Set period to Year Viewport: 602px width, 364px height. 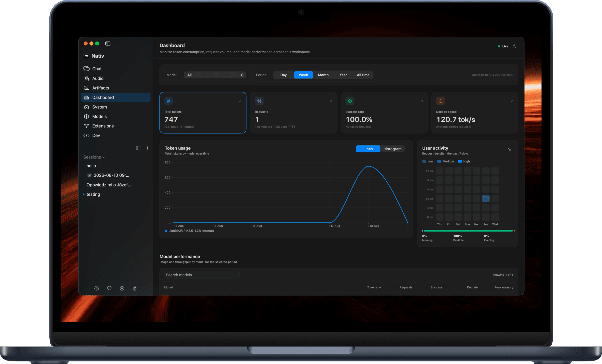[343, 75]
